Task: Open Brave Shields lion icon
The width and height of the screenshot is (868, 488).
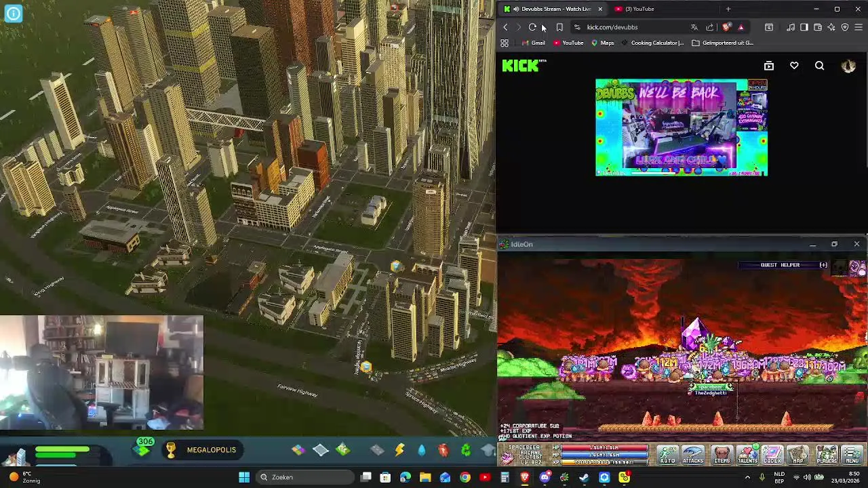Action: point(726,27)
